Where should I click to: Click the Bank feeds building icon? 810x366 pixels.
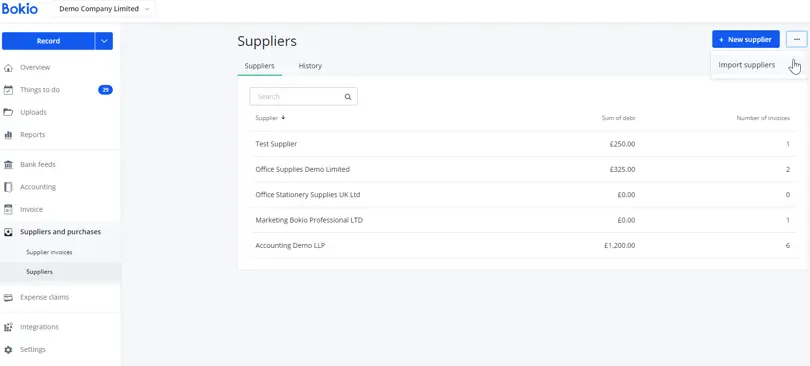[8, 165]
